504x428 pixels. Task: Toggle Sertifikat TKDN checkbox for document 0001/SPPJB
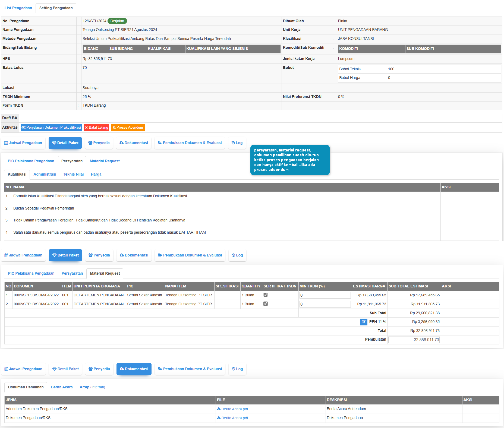pos(266,295)
